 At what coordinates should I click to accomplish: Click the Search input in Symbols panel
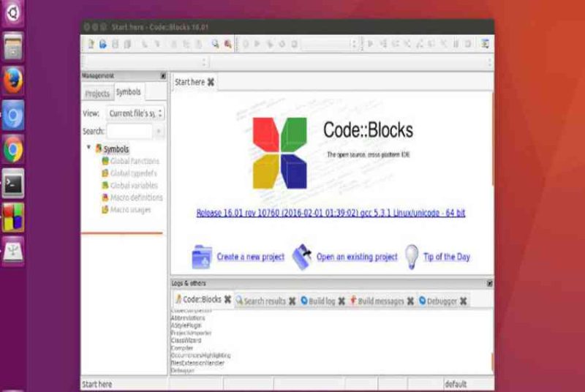[129, 132]
